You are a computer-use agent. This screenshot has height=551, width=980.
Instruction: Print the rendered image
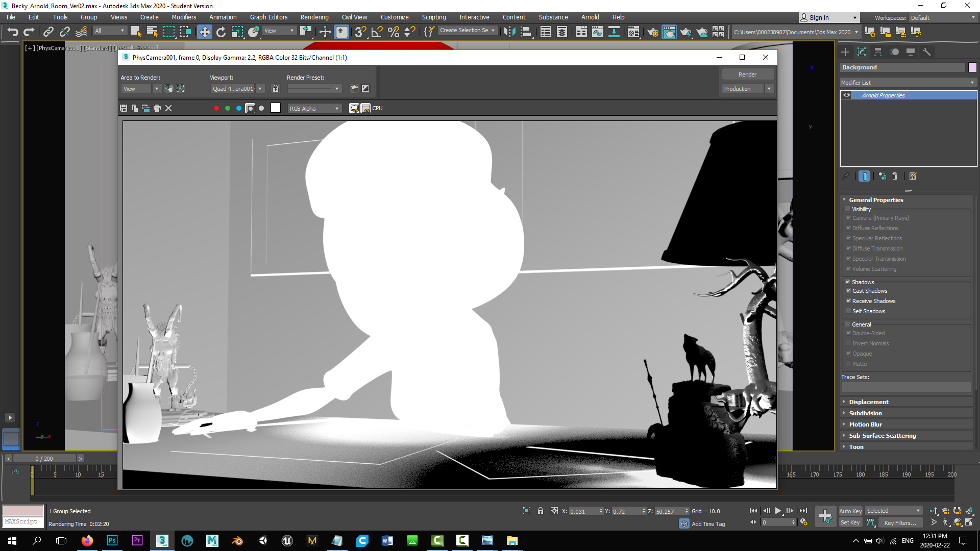pos(157,108)
